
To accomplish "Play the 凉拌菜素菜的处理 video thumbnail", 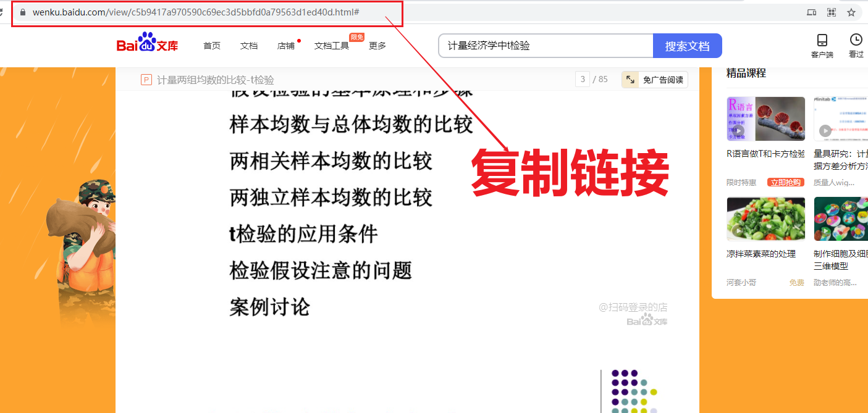I will pos(765,219).
